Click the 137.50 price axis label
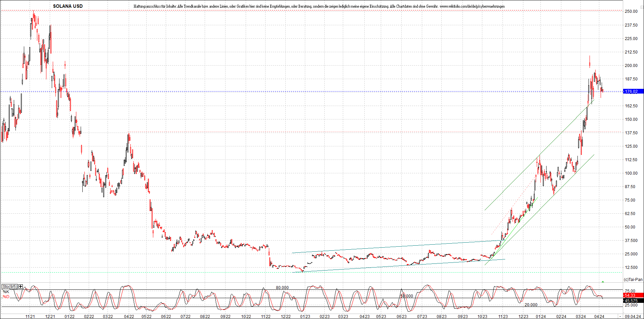 pos(631,133)
